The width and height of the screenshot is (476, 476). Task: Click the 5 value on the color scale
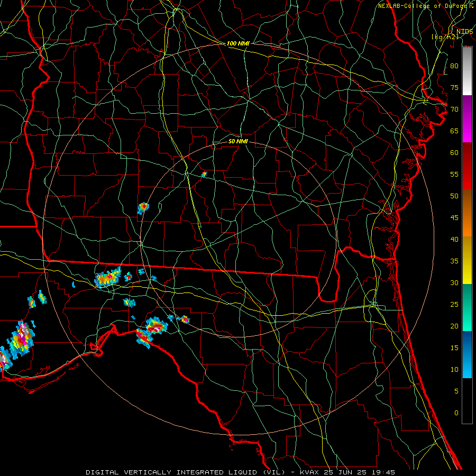tap(456, 391)
